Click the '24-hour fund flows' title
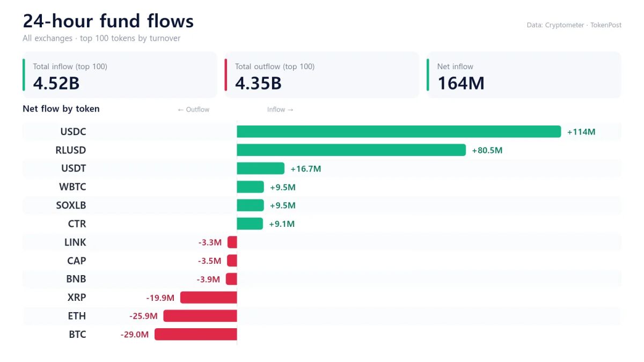Screen dimensions: 644x362 pyautogui.click(x=108, y=21)
